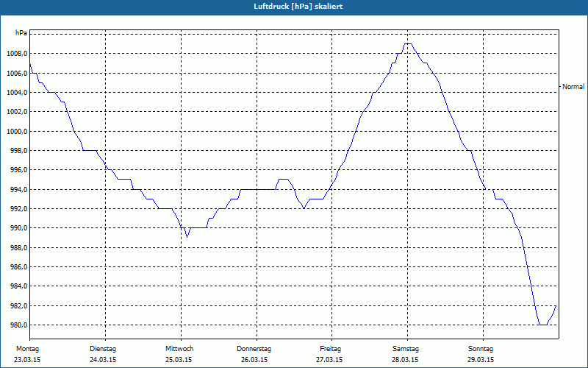Click the date 27.03.15

pos(329,360)
